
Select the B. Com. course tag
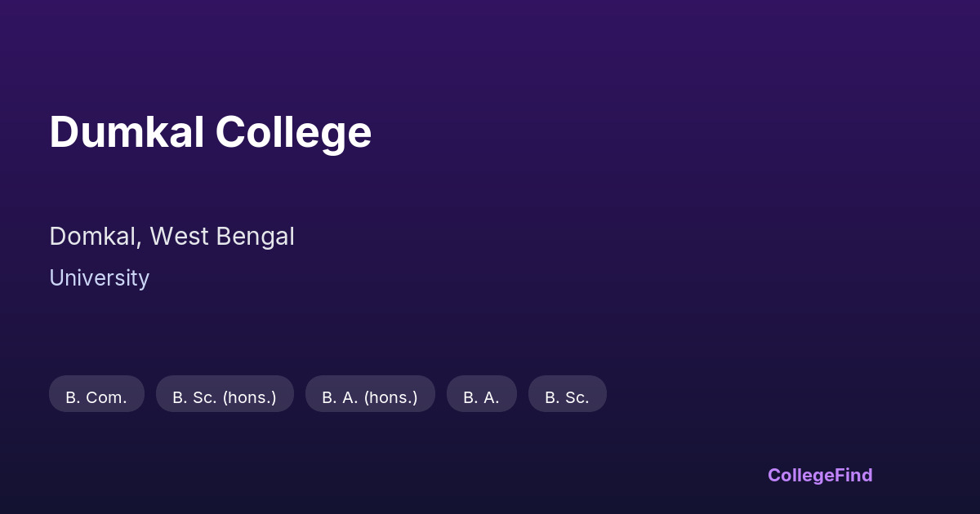tap(96, 397)
